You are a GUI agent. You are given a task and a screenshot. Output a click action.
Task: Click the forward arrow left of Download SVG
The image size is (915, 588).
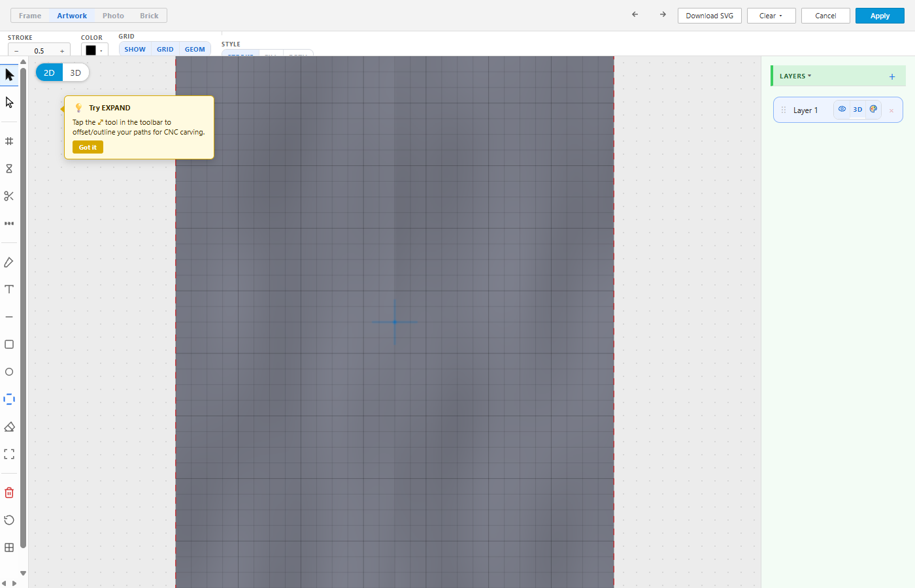pyautogui.click(x=663, y=14)
